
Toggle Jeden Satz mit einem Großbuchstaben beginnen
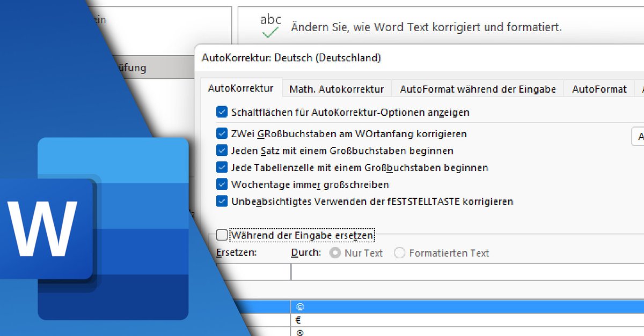222,151
